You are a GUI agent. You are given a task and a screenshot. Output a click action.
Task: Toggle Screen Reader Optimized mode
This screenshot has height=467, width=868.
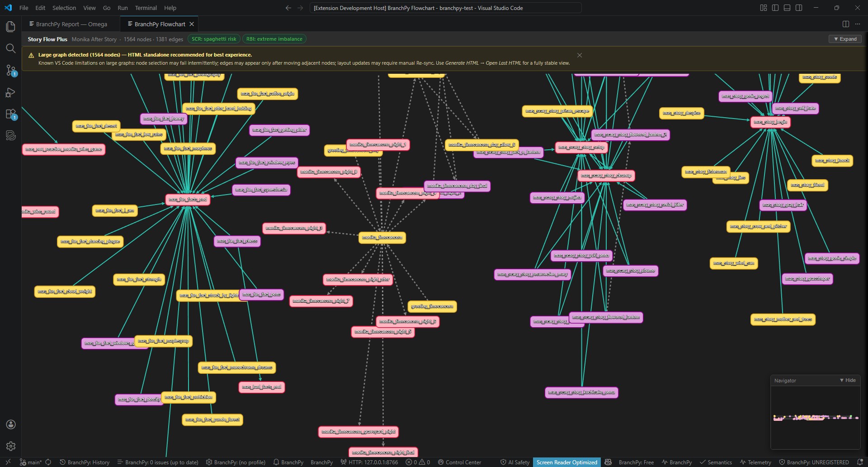coord(566,462)
